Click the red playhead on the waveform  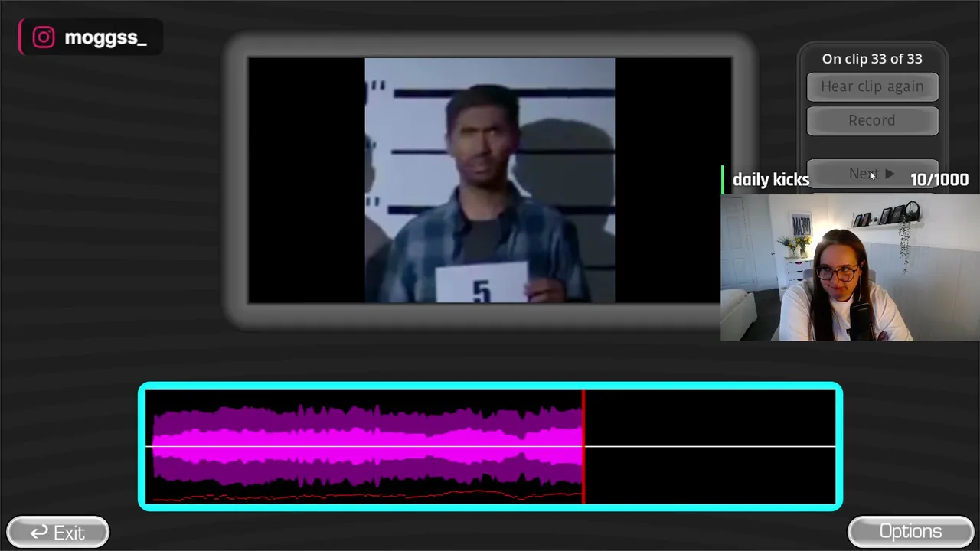(x=583, y=447)
